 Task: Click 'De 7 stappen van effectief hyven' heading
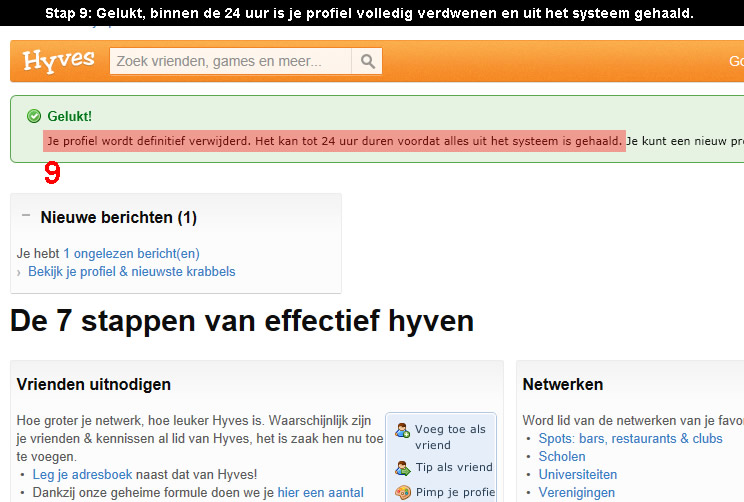[242, 321]
